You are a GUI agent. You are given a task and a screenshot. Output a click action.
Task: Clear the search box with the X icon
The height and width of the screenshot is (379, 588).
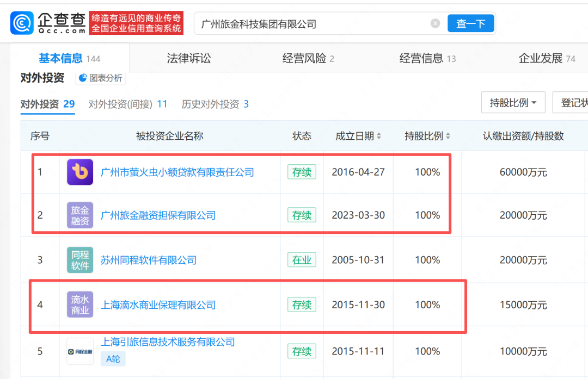[x=435, y=23]
